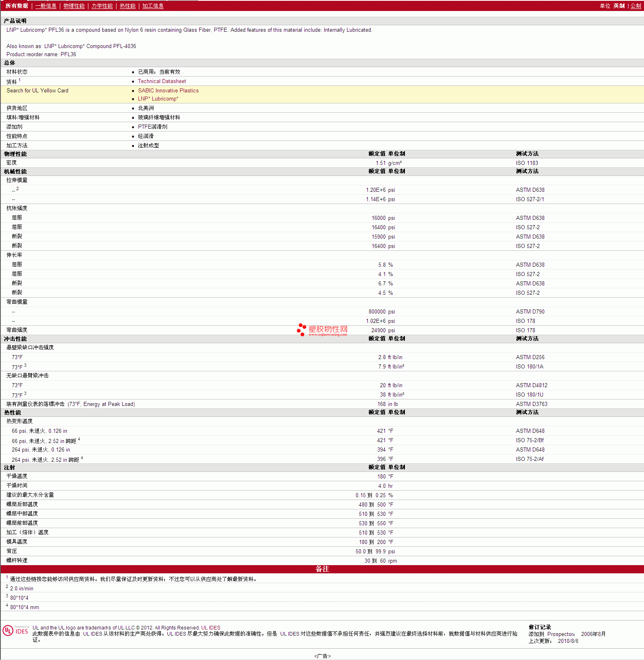Click the ISO 527-2/1 test method
Screen dimensions: 644x660
(530, 200)
